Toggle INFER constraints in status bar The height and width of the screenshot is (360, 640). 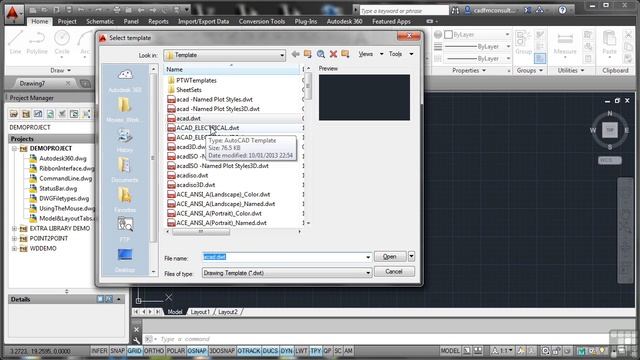[99, 351]
